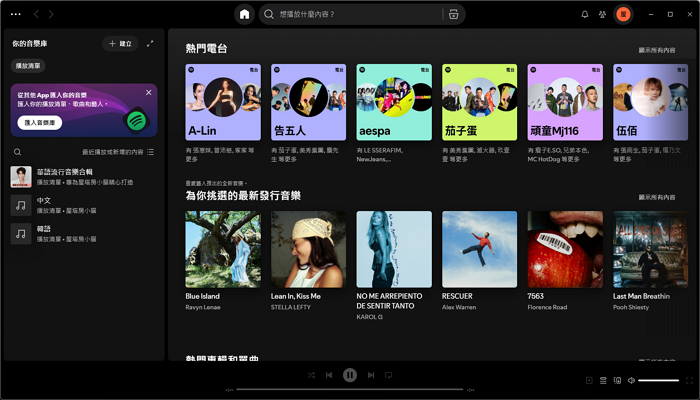700x400 pixels.
Task: Open the 韓語 playlist
Action: (83, 233)
